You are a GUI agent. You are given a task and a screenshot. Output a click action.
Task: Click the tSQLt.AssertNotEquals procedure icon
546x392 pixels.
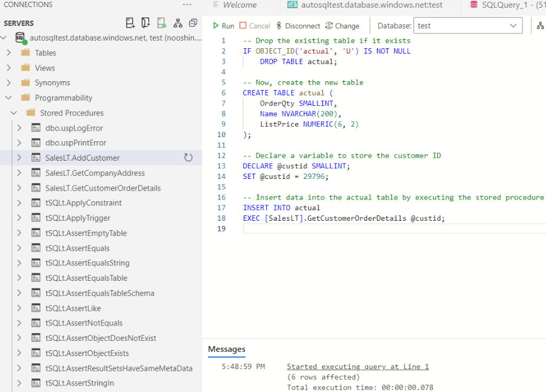click(36, 323)
